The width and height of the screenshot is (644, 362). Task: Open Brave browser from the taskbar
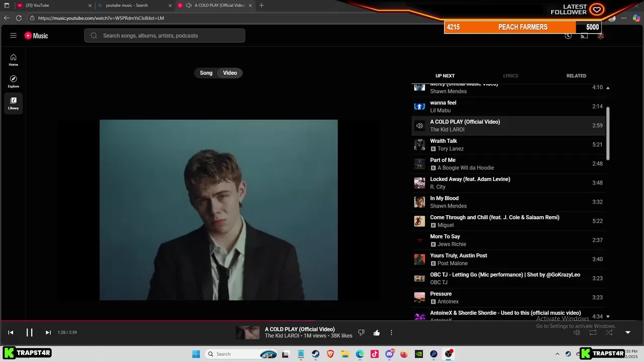pos(331,354)
